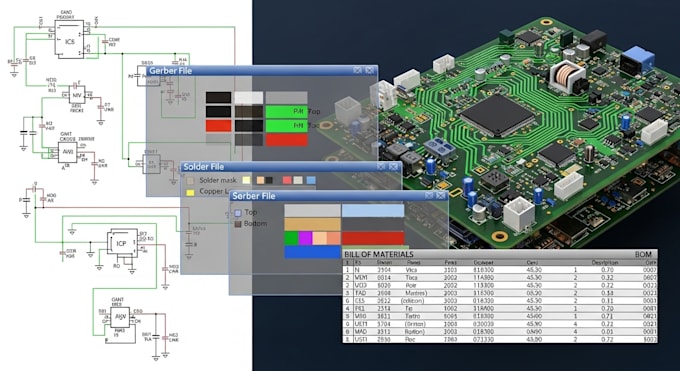The width and height of the screenshot is (680, 371).
Task: Pick the coral red swatch in Solder File
Action: click(287, 180)
